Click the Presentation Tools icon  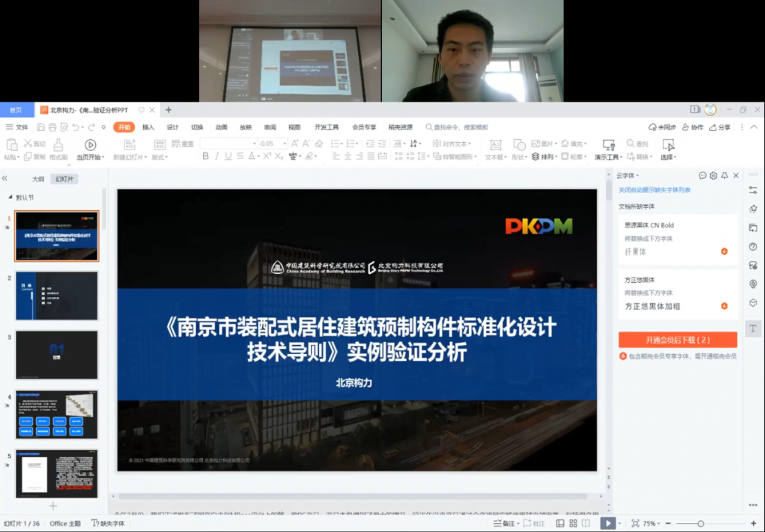point(609,145)
